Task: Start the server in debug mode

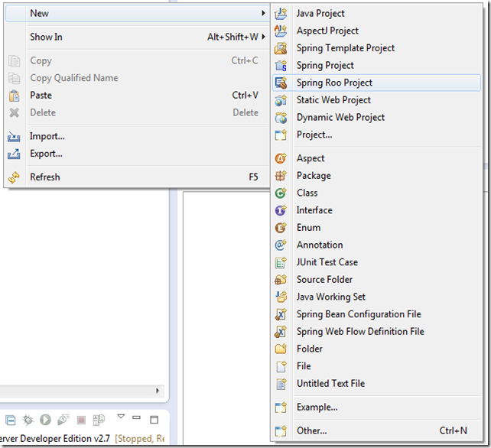Action: pos(28,420)
